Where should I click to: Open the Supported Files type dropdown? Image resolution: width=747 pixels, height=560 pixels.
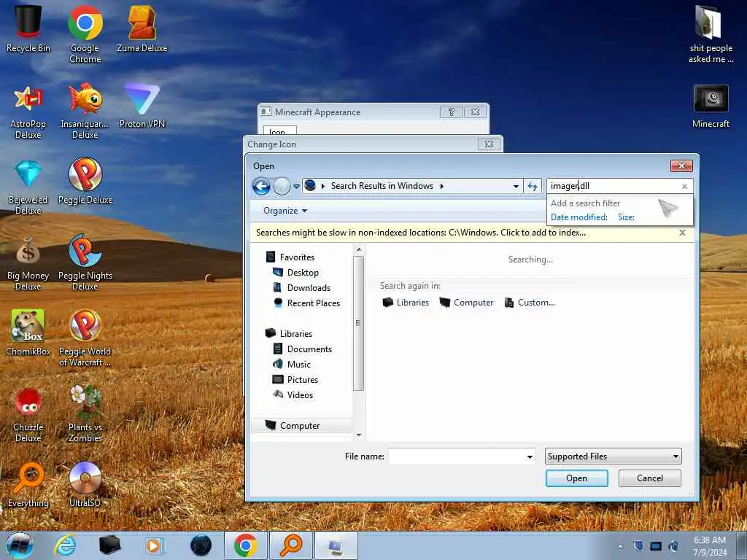[x=613, y=456]
